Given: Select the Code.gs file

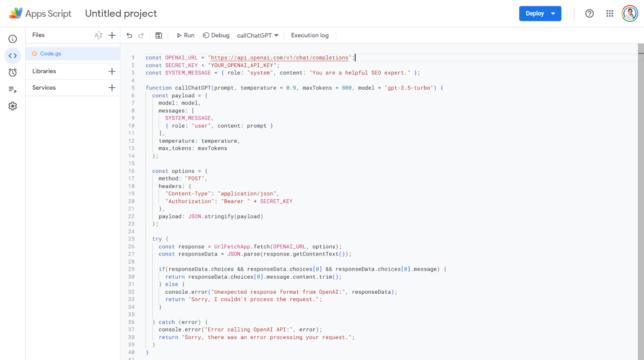Looking at the screenshot, I should 51,53.
